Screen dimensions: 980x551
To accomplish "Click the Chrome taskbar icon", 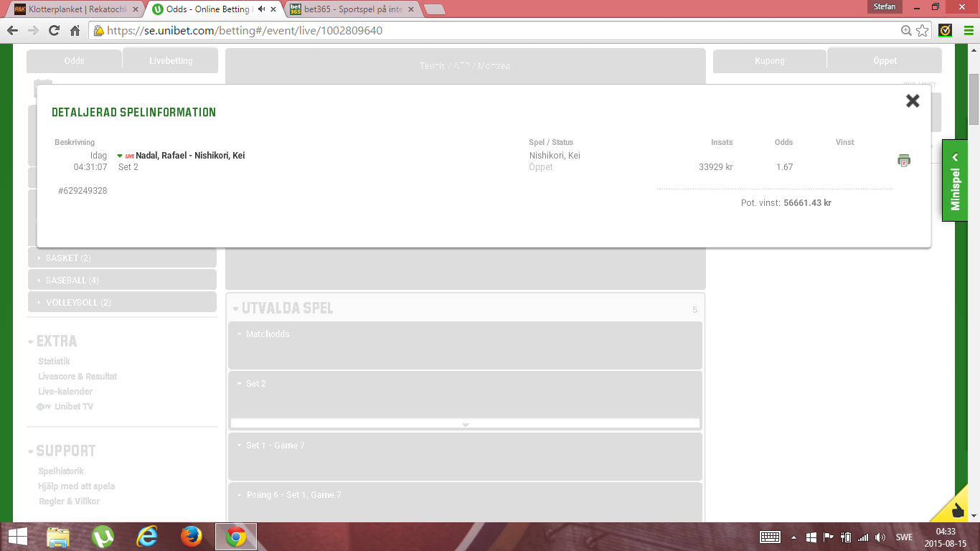I will click(236, 537).
